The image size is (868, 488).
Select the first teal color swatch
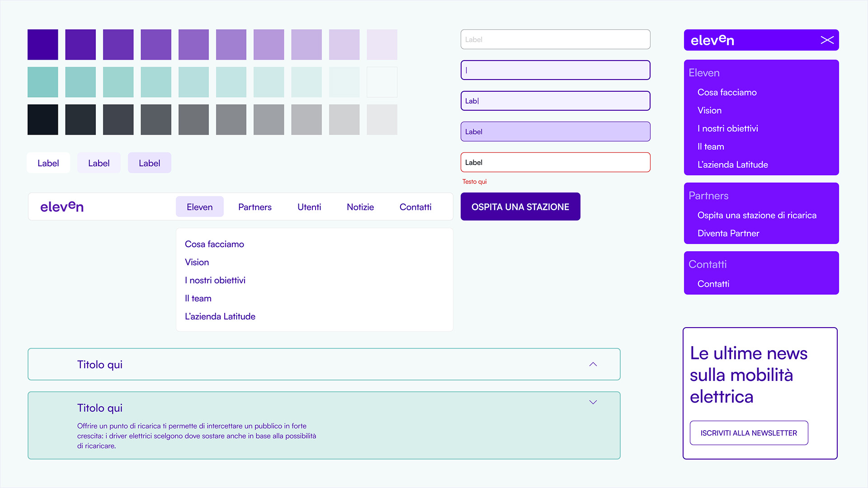point(42,82)
